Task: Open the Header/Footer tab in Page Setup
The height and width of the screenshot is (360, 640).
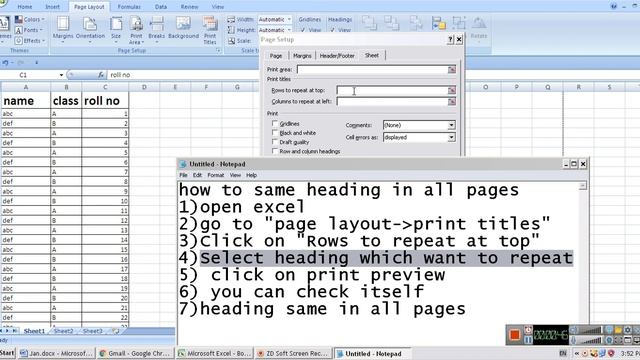Action: pos(337,56)
